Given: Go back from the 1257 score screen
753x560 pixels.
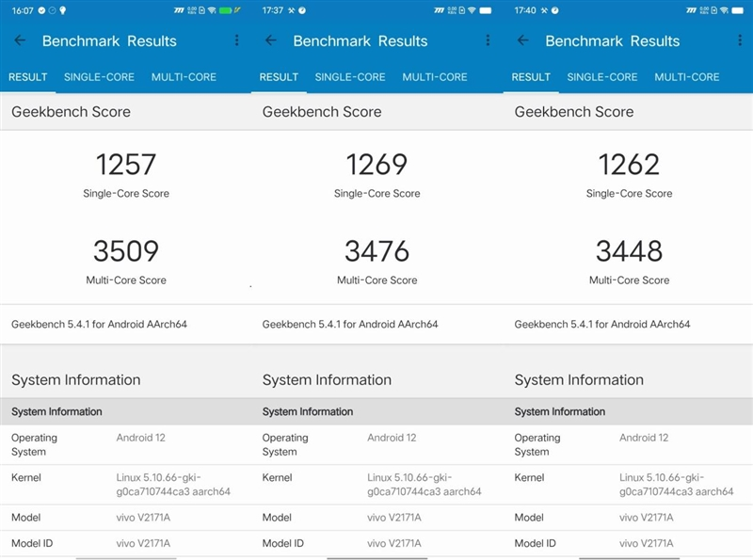Looking at the screenshot, I should pyautogui.click(x=20, y=40).
